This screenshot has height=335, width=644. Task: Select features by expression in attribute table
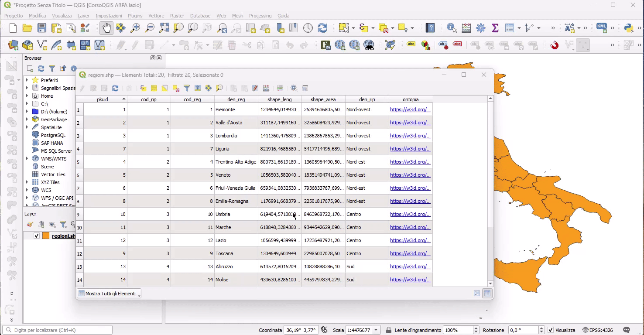(143, 88)
